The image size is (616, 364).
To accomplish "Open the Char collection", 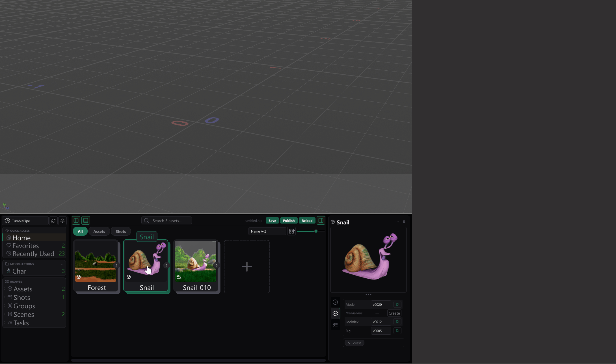I will (x=34, y=271).
